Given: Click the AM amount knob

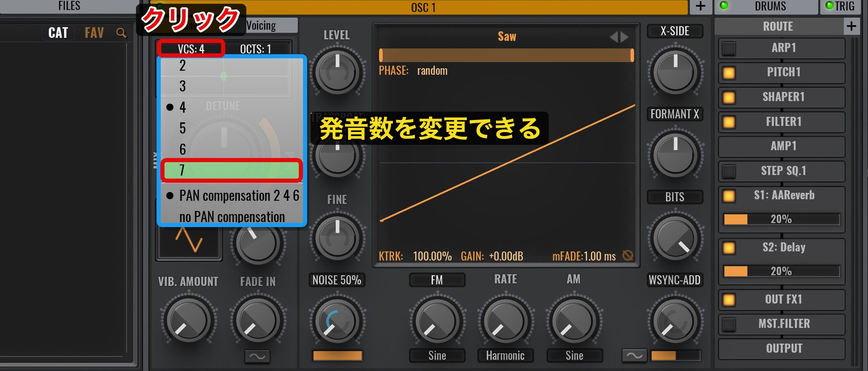Looking at the screenshot, I should tap(574, 320).
